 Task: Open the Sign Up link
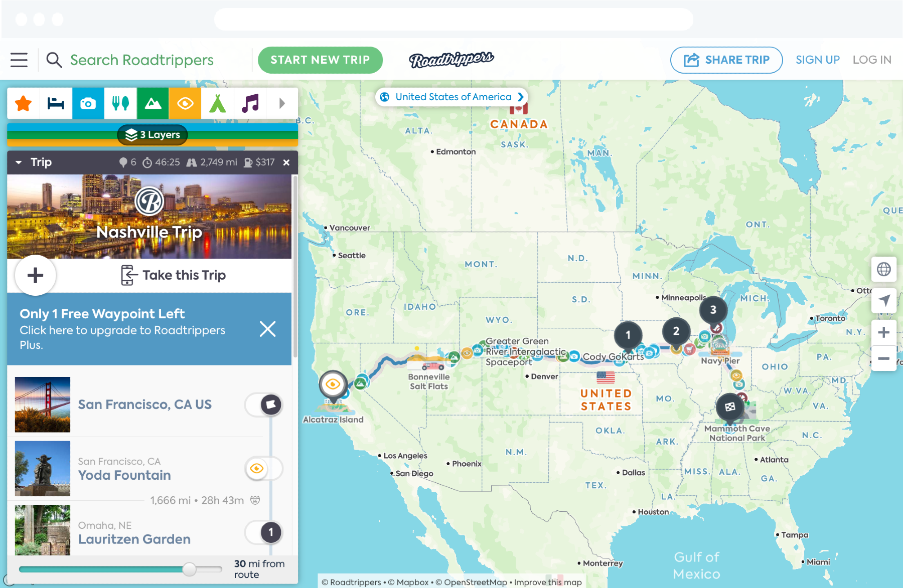pyautogui.click(x=818, y=60)
